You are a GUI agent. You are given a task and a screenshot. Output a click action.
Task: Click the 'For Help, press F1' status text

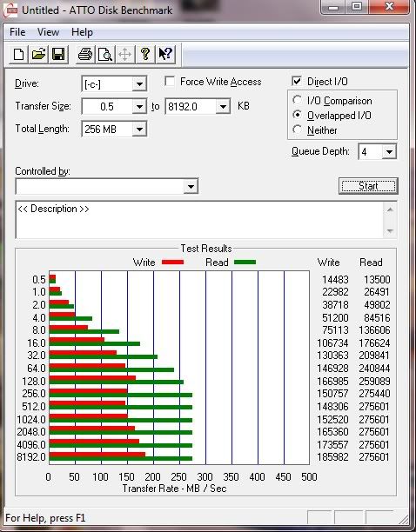coord(45,518)
